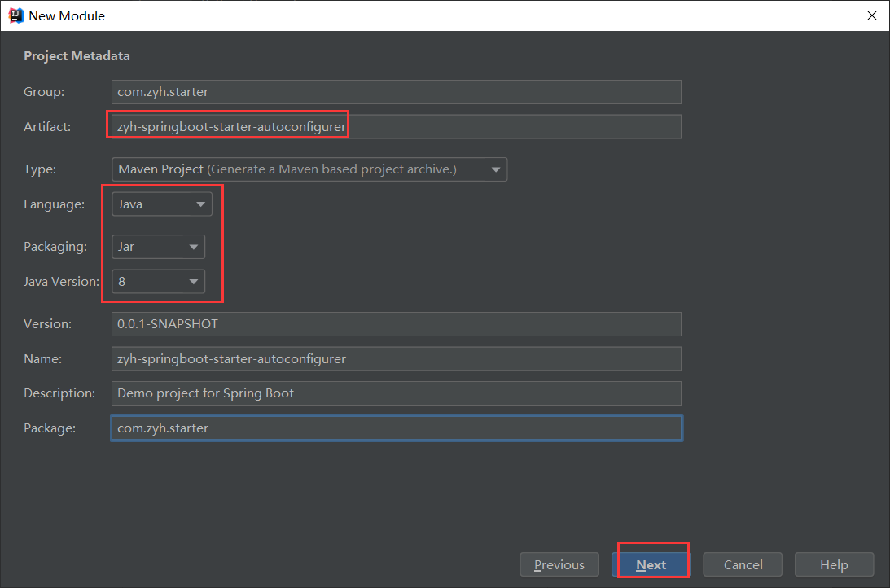Focus the Package input field
Screen dimensions: 890x588
396,428
